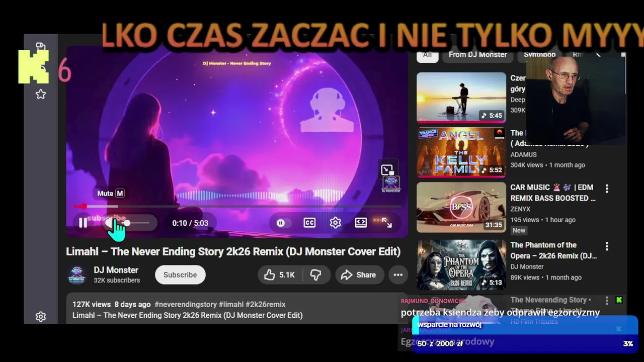Click the 'New' badge under the CAR MUSIC video
644x362 pixels.
coord(519,230)
